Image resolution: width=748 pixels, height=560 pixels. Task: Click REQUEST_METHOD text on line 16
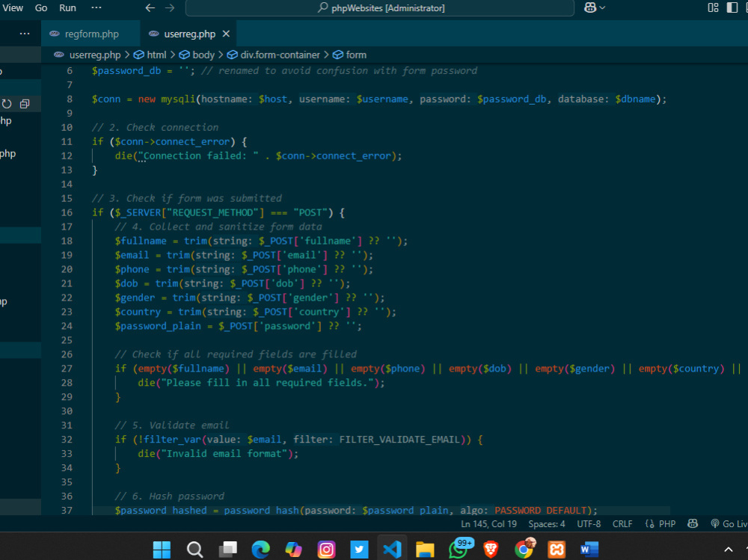(212, 213)
